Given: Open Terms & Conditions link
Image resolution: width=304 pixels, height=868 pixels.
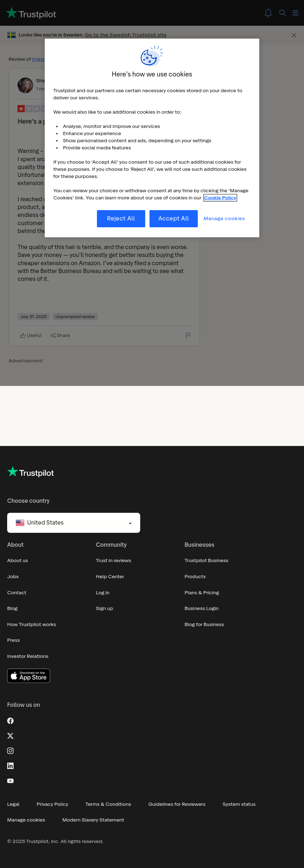Looking at the screenshot, I should pyautogui.click(x=108, y=804).
